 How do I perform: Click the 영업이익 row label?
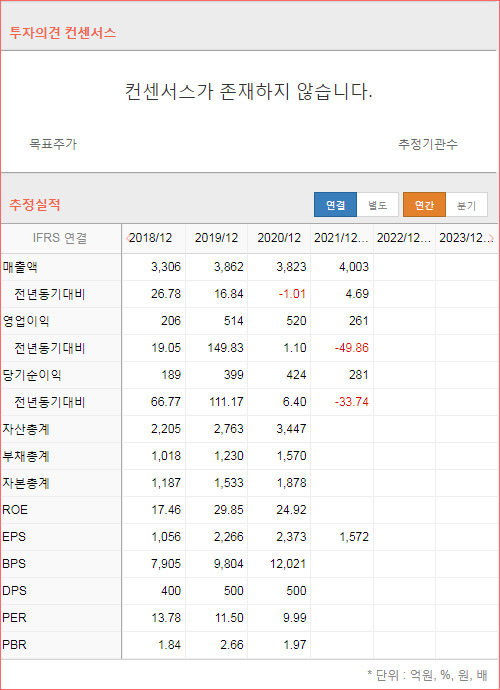pos(26,321)
